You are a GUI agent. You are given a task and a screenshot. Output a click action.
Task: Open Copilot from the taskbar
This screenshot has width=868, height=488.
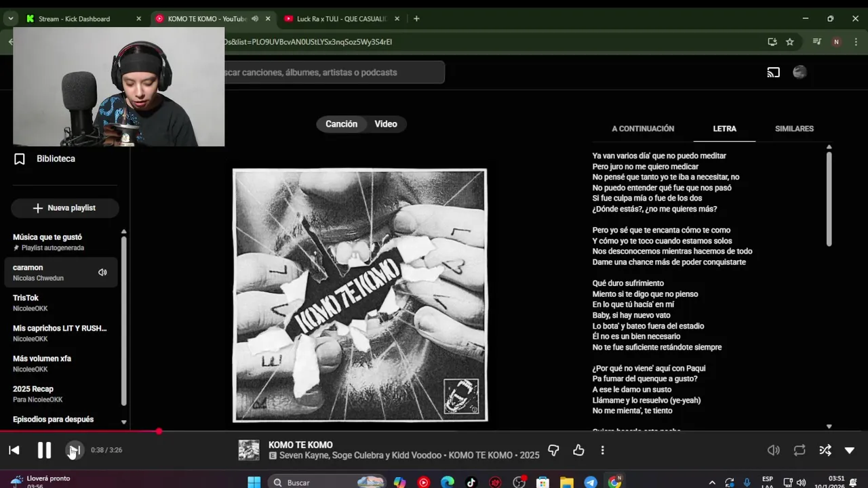click(400, 483)
